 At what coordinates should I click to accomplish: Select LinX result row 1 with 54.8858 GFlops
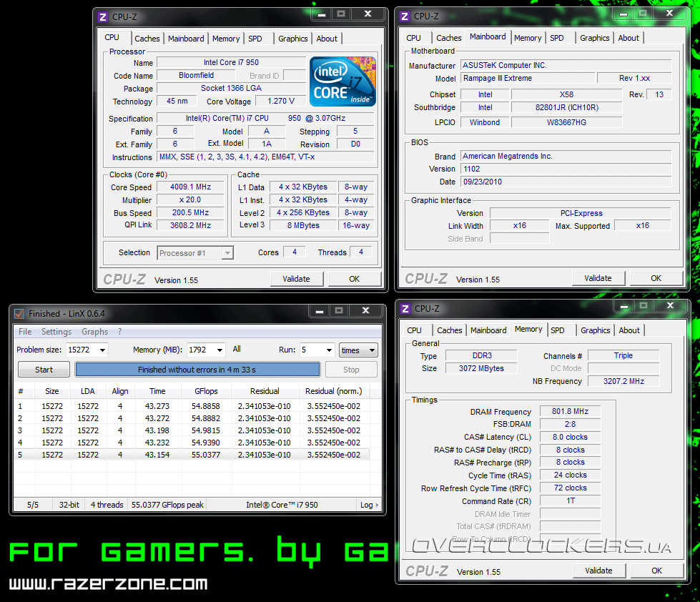(192, 407)
